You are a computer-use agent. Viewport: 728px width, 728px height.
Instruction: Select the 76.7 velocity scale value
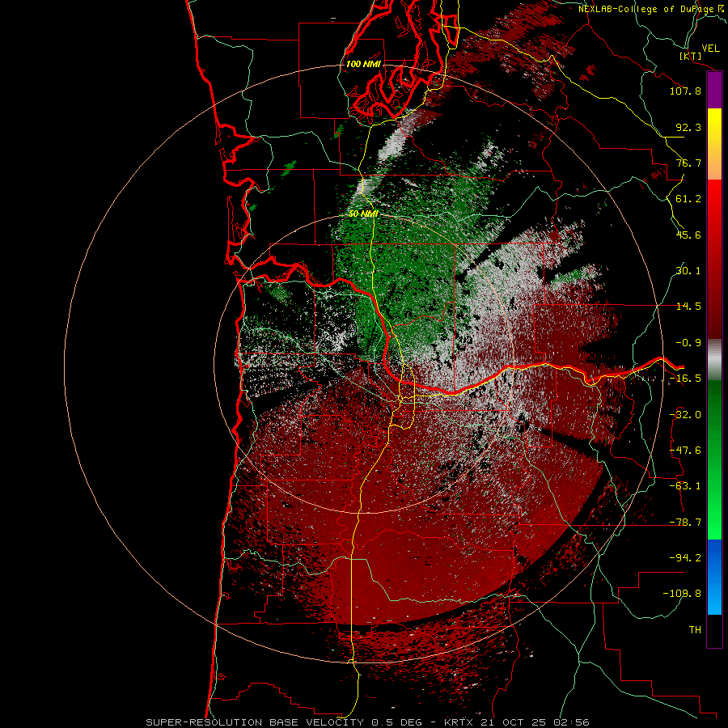[688, 163]
